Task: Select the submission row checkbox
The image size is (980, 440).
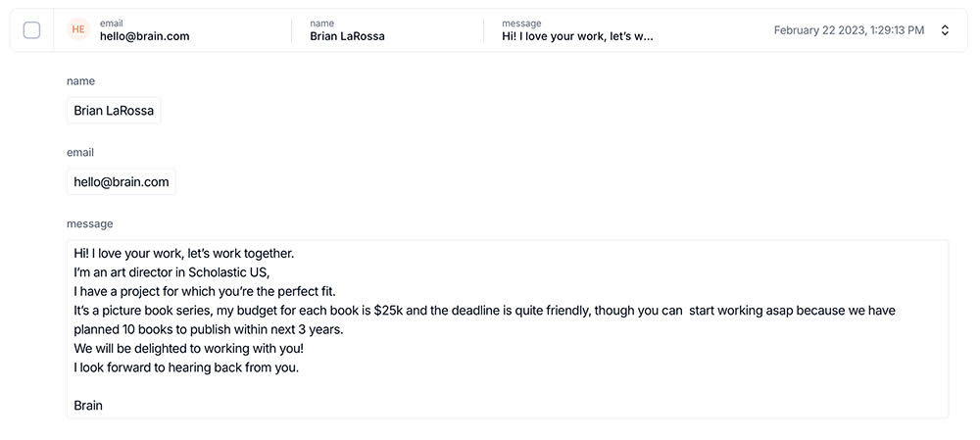Action: pos(31,30)
